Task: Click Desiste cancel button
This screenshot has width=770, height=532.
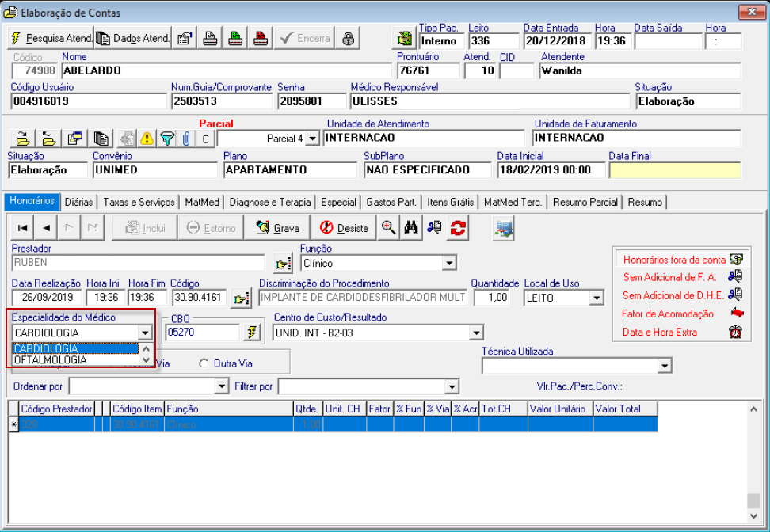Action: (x=344, y=228)
